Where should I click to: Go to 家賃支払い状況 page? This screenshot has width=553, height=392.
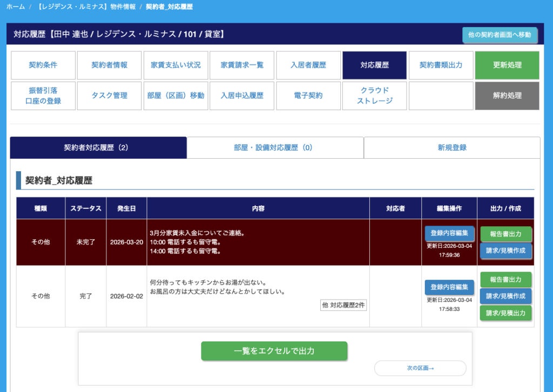[x=176, y=65]
